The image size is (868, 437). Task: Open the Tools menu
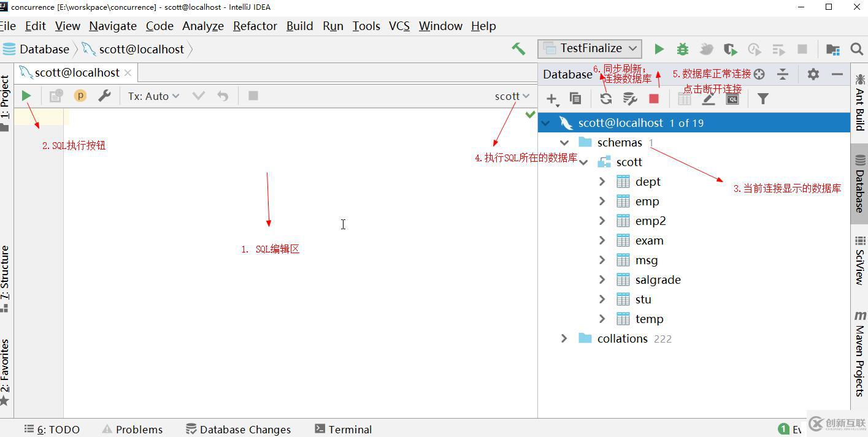[366, 26]
